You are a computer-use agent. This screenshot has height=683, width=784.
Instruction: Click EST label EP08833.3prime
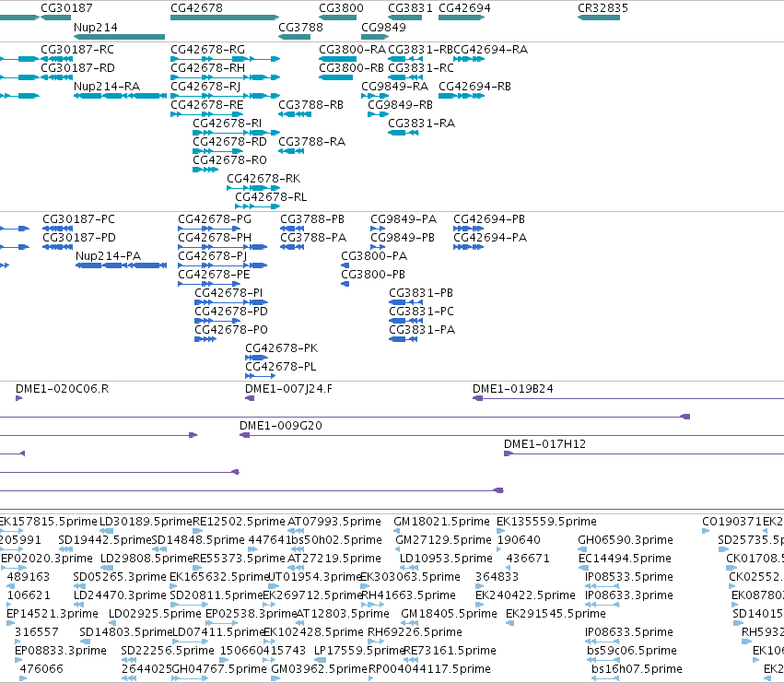pos(61,651)
